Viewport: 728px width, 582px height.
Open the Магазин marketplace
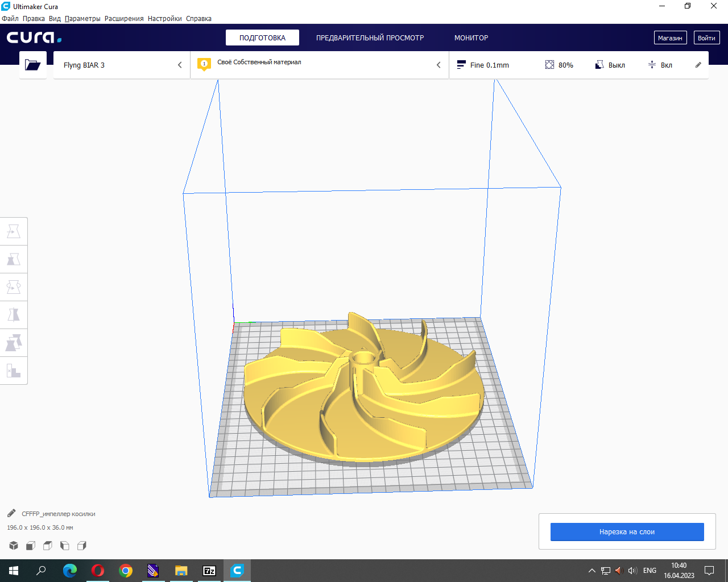click(x=670, y=38)
